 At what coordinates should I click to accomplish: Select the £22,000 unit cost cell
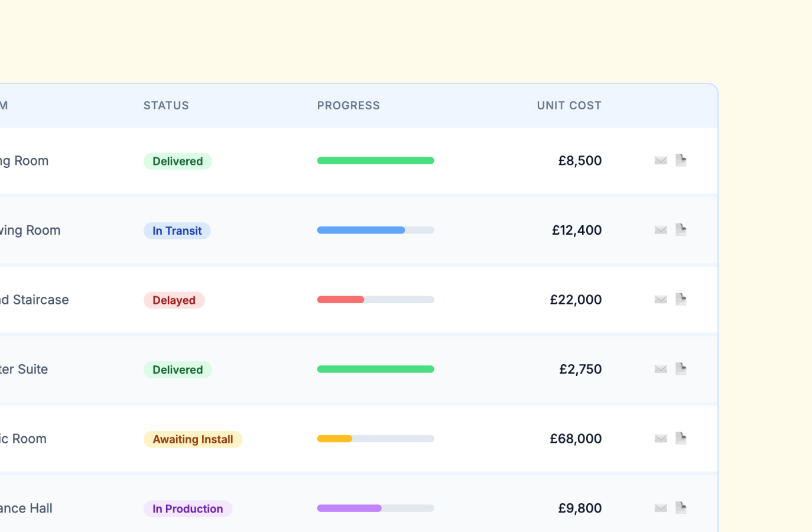(x=576, y=300)
